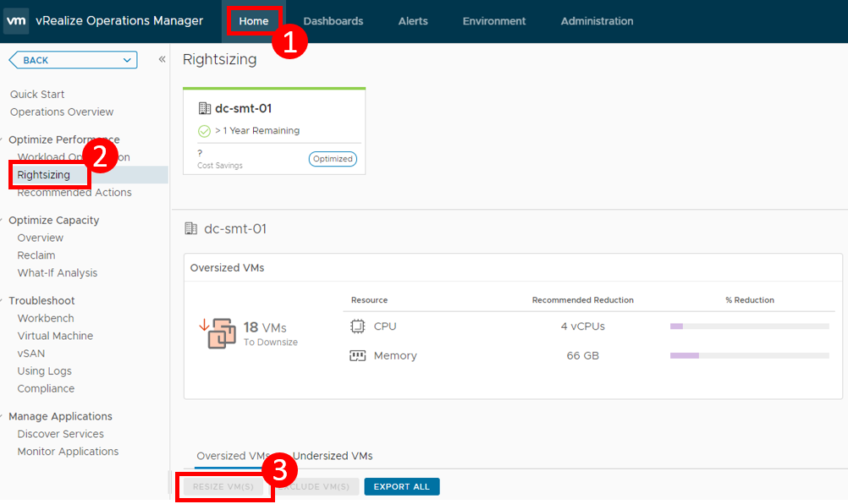Open the Home tab
Screen dimensions: 848x504
click(x=254, y=21)
